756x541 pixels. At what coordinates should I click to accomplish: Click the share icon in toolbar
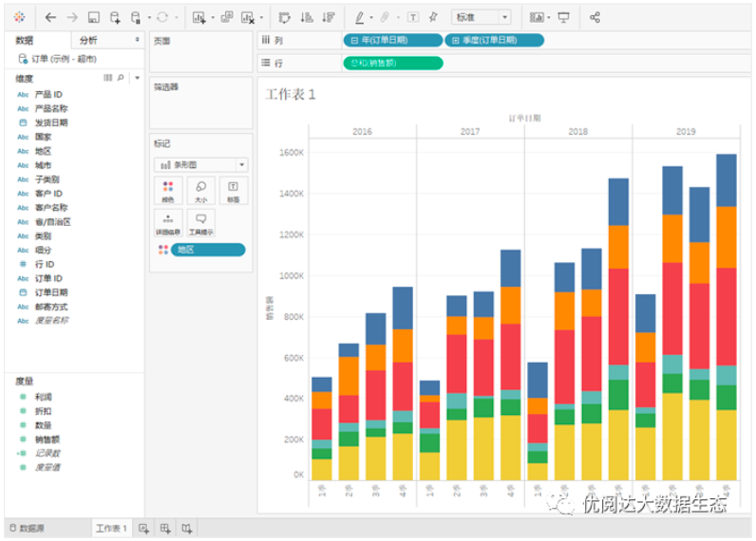(x=595, y=17)
